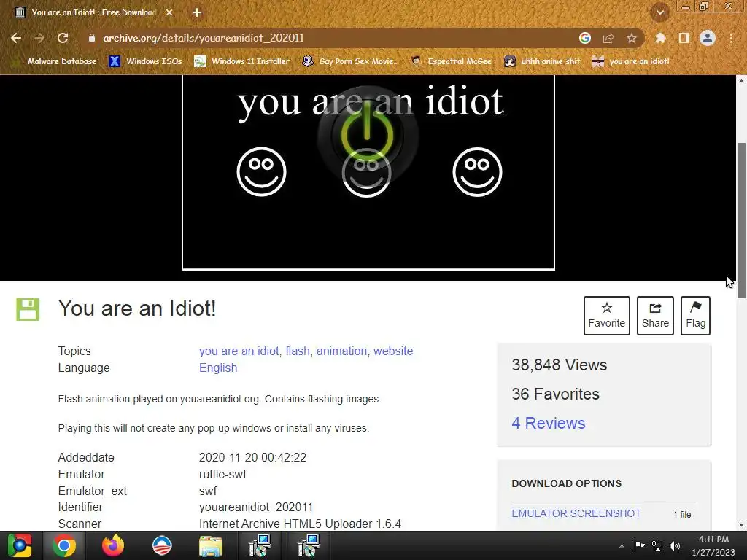Click the Google icon in address bar

[585, 38]
